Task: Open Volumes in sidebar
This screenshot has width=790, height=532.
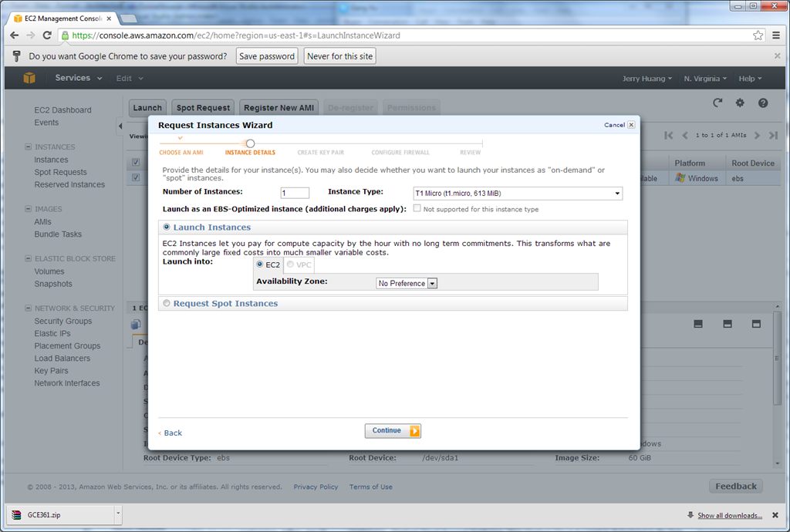Action: [x=49, y=271]
